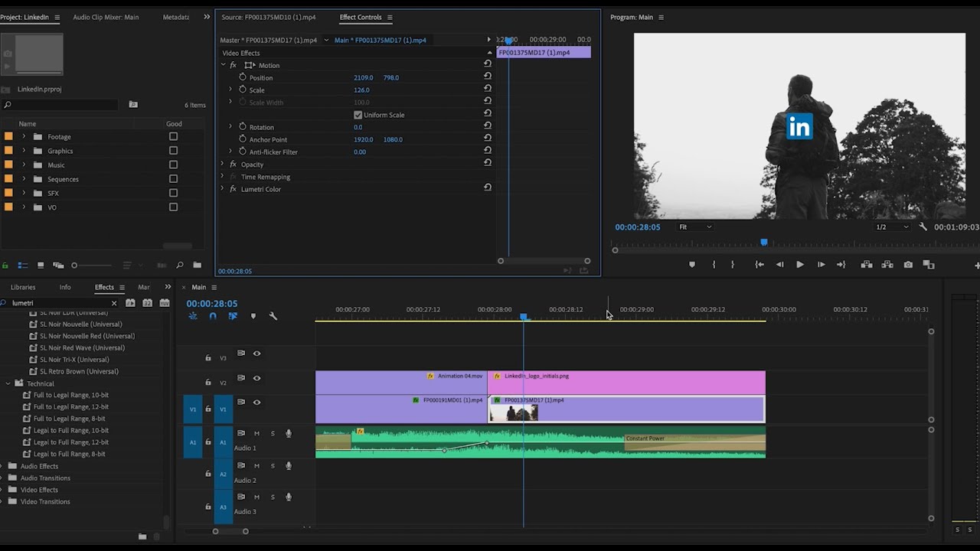Filter effects by Accelerated Effects
The image size is (980, 551).
[130, 303]
